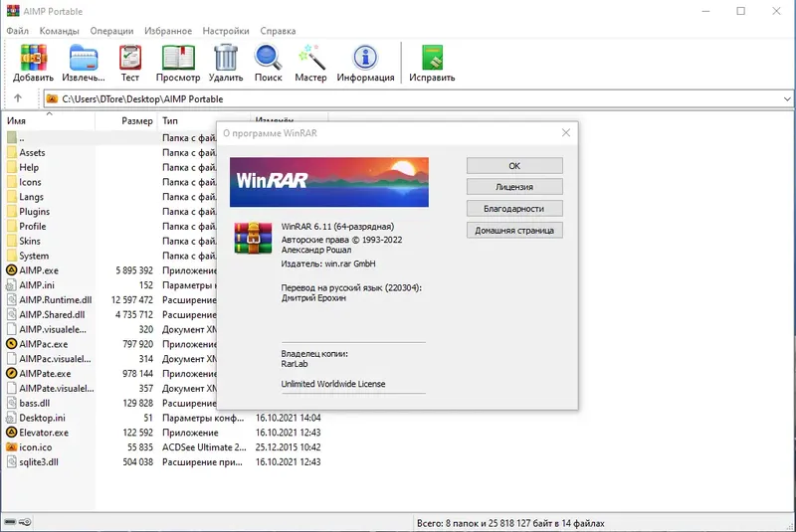The height and width of the screenshot is (532, 796).
Task: Click the Удалить trash can icon
Action: click(x=226, y=58)
